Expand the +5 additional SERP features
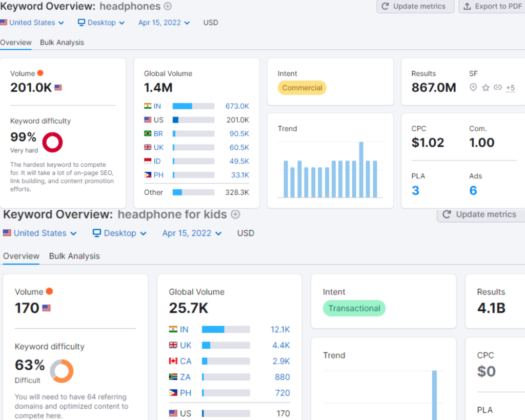The width and height of the screenshot is (525, 420). point(510,88)
